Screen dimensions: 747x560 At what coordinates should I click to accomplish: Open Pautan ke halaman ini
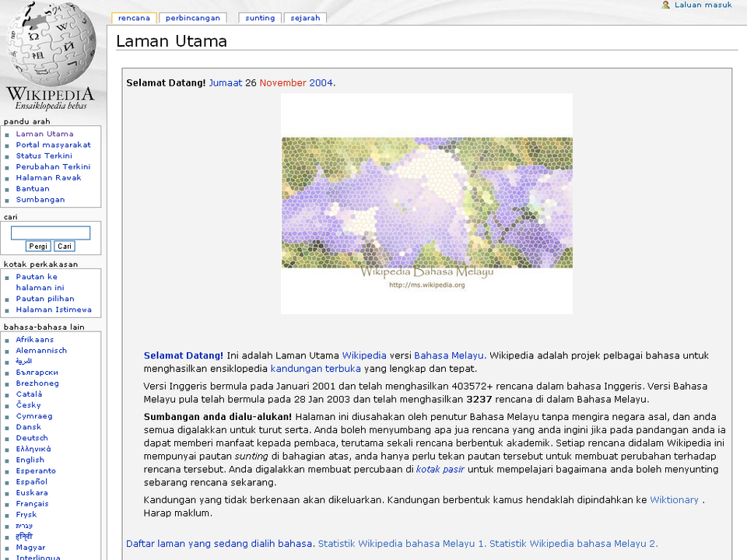[x=40, y=282]
